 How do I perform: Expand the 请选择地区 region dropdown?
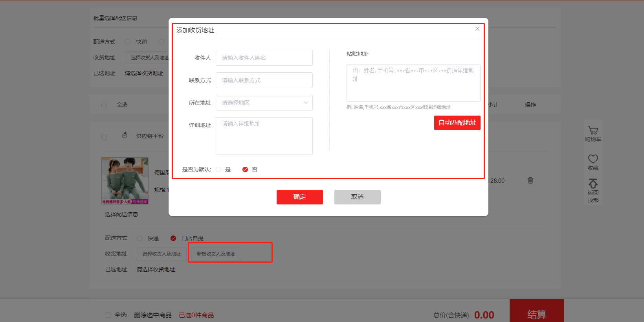pos(264,103)
